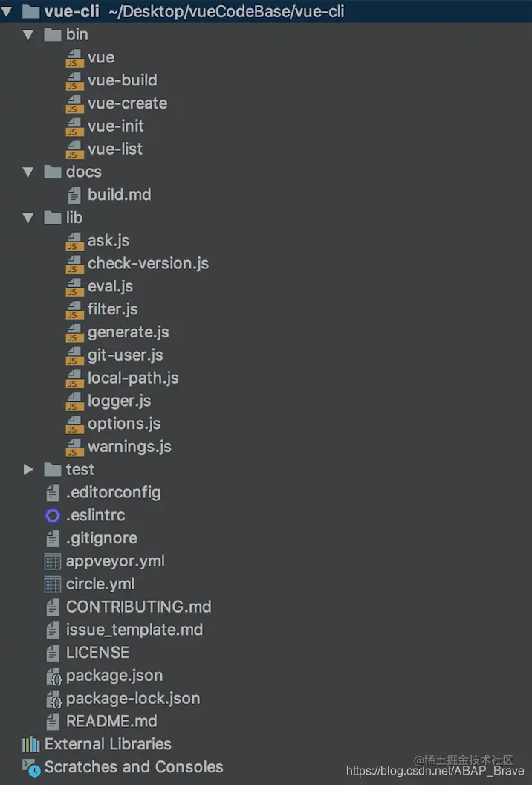This screenshot has height=785, width=532.
Task: Select the warnings.js file
Action: point(129,447)
